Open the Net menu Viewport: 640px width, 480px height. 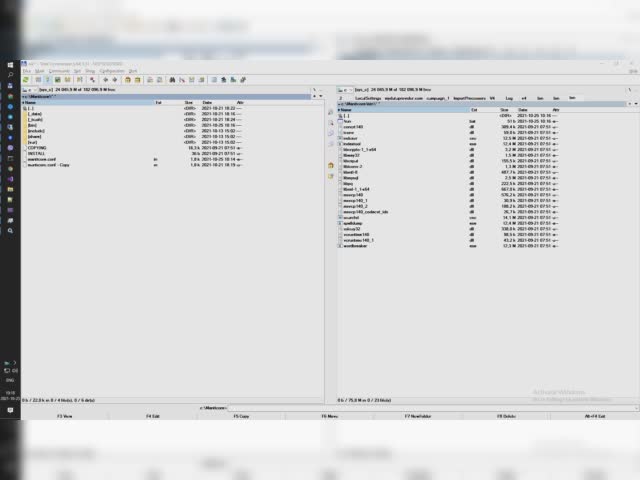(77, 71)
